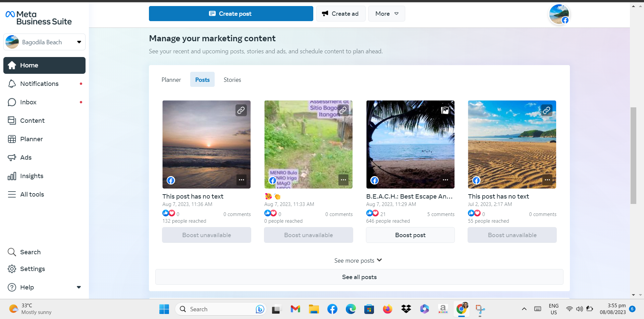Click Facebook badge on the sunset post
Viewport: 644px width, 319px height.
coord(171,180)
